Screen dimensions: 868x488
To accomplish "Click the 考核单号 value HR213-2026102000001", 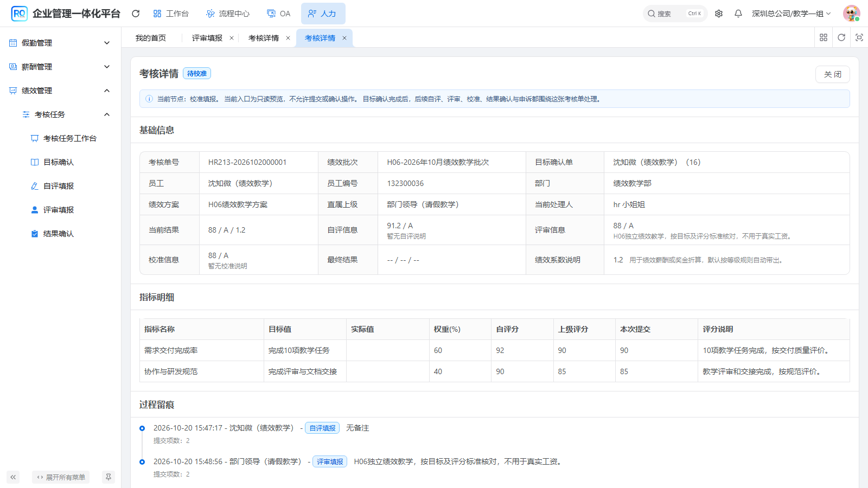I will pos(247,162).
